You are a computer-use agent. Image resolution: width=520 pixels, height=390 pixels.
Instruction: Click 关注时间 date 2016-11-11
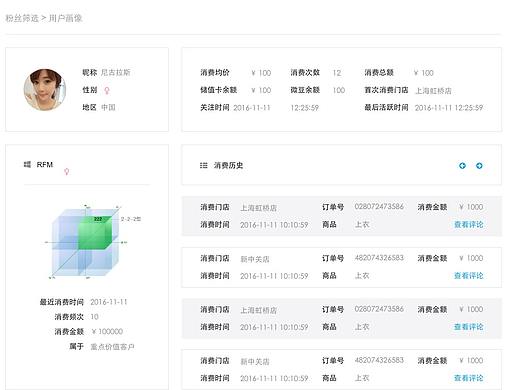coord(252,108)
